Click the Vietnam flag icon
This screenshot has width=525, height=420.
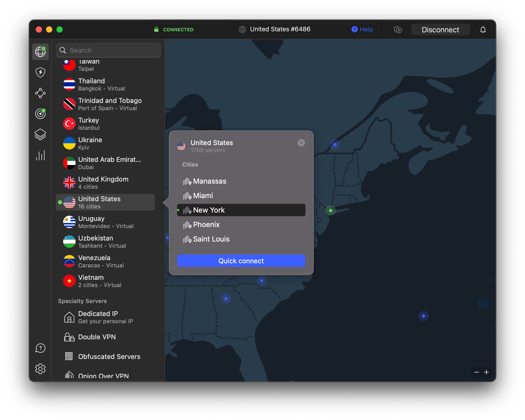(x=69, y=281)
